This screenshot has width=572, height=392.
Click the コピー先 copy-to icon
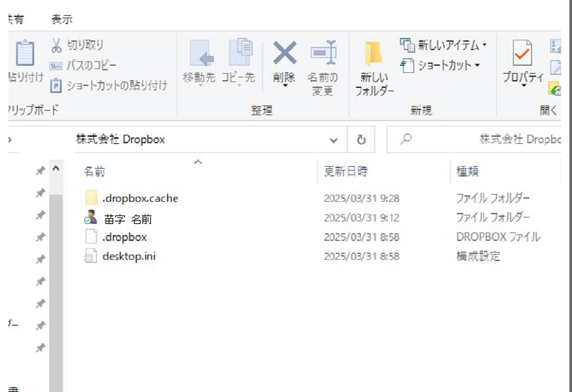[240, 52]
